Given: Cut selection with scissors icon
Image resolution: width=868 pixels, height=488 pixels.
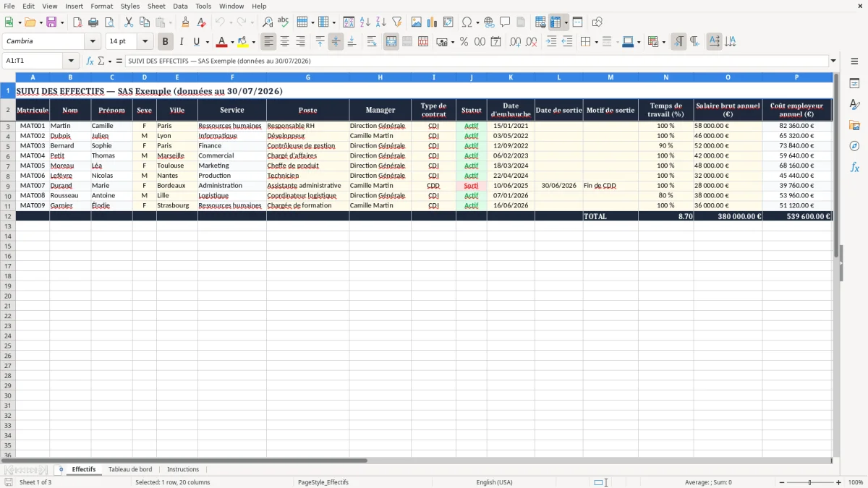Looking at the screenshot, I should tap(129, 22).
